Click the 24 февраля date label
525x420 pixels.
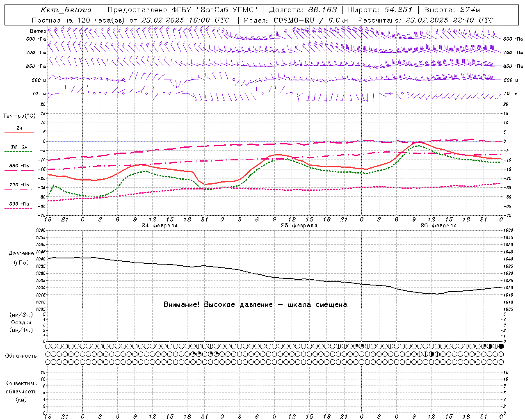160,226
